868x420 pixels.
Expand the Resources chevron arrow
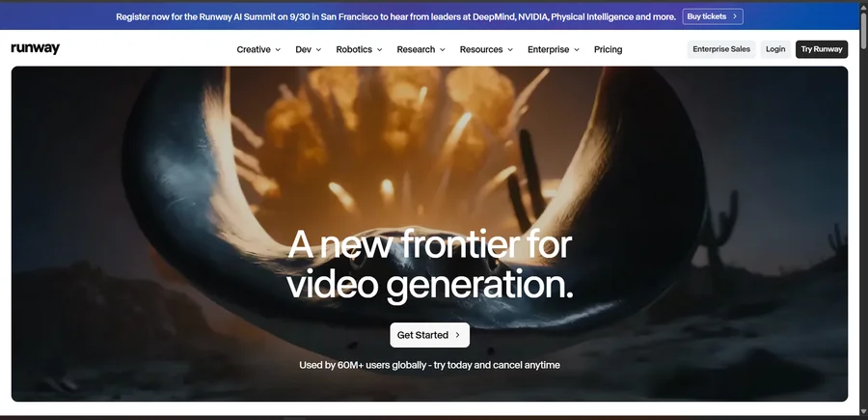510,50
